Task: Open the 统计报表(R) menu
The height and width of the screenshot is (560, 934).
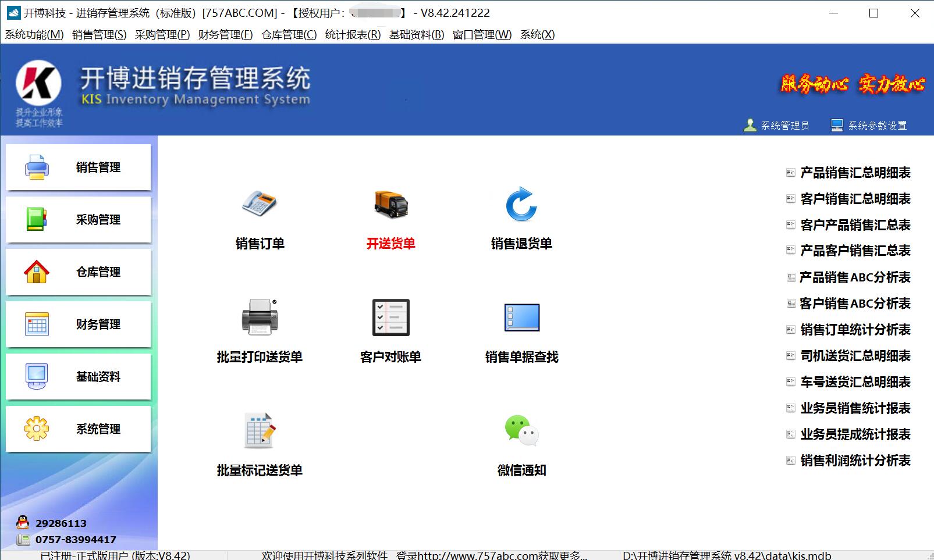Action: pyautogui.click(x=353, y=35)
